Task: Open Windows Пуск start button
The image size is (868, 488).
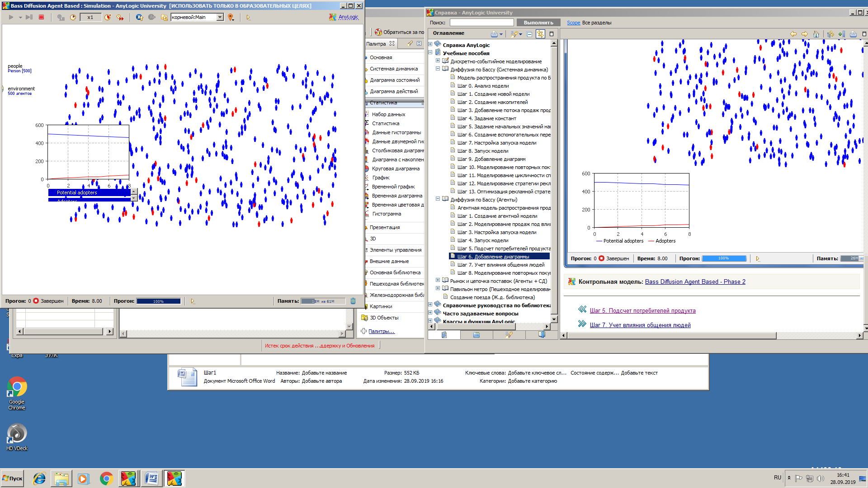Action: [12, 479]
